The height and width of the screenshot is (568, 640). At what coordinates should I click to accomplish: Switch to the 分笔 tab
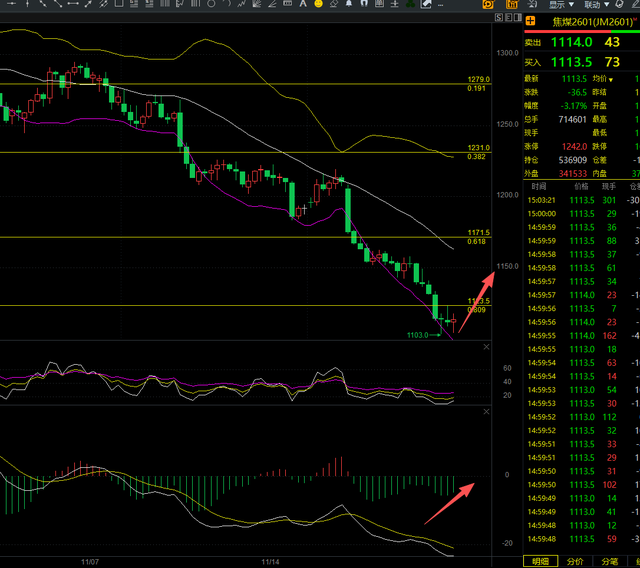pyautogui.click(x=609, y=562)
